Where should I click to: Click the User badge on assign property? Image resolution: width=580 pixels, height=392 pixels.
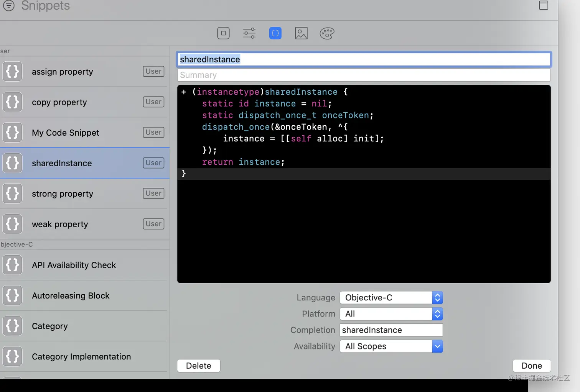(x=153, y=71)
